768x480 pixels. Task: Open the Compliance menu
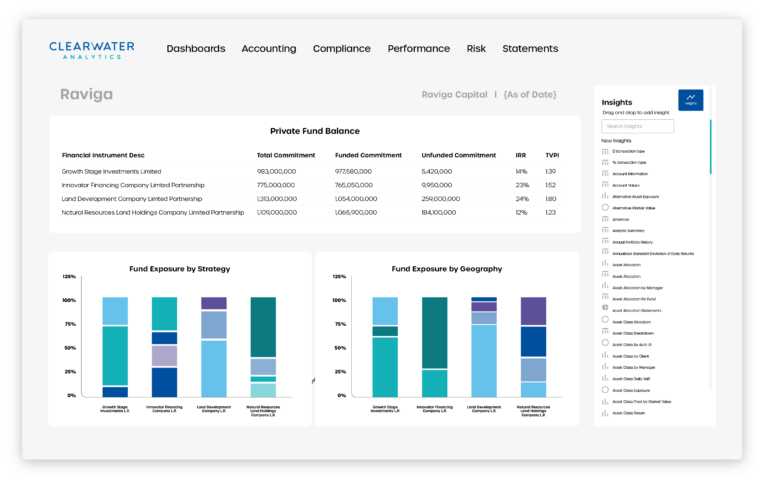coord(342,48)
